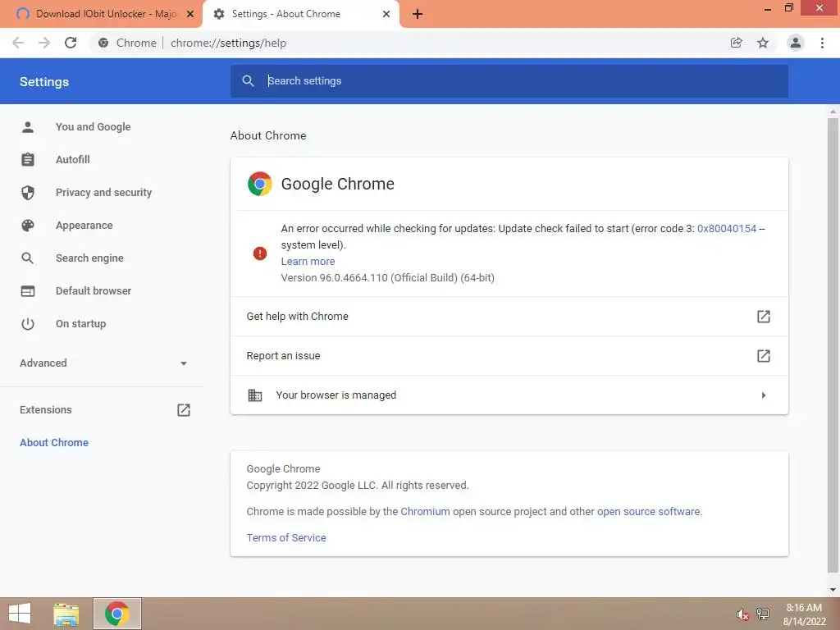
Task: Open Search engine settings
Action: click(89, 258)
